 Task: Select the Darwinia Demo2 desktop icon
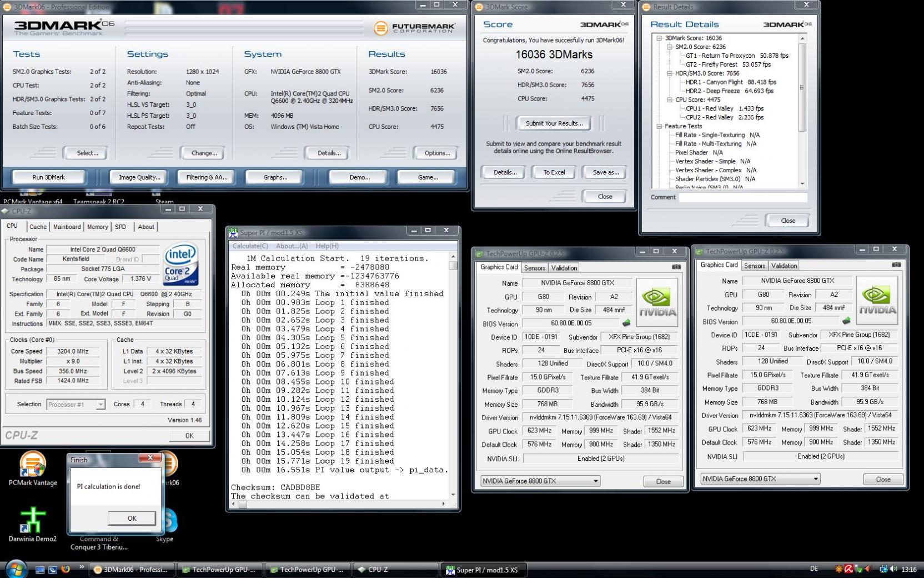click(x=33, y=524)
